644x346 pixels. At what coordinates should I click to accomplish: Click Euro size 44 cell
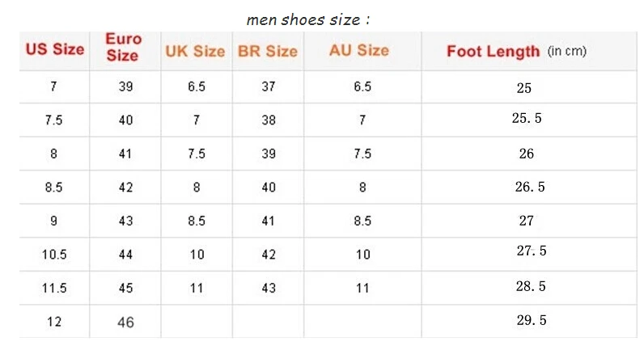pos(125,254)
